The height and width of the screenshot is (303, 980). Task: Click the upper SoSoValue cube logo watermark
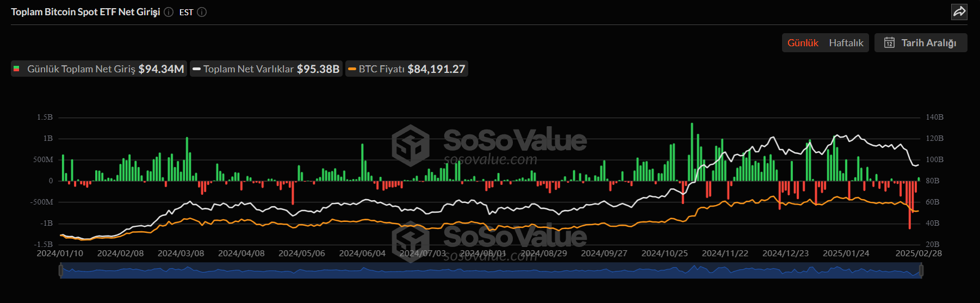click(411, 145)
